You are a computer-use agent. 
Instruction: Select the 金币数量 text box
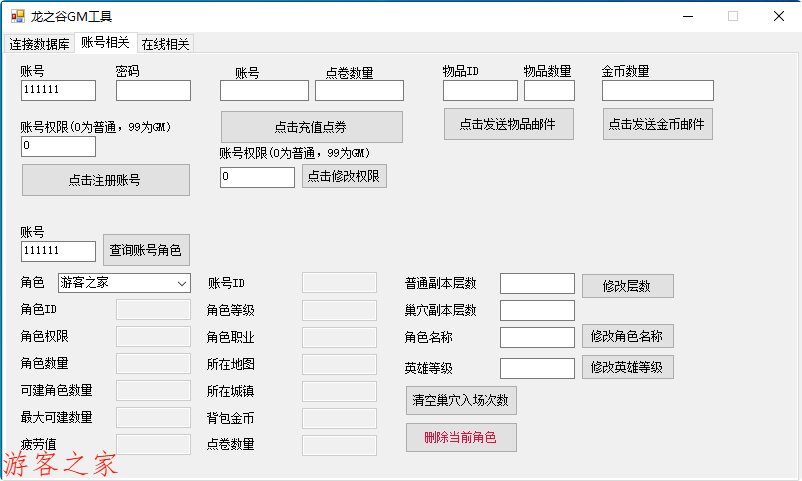pyautogui.click(x=657, y=91)
